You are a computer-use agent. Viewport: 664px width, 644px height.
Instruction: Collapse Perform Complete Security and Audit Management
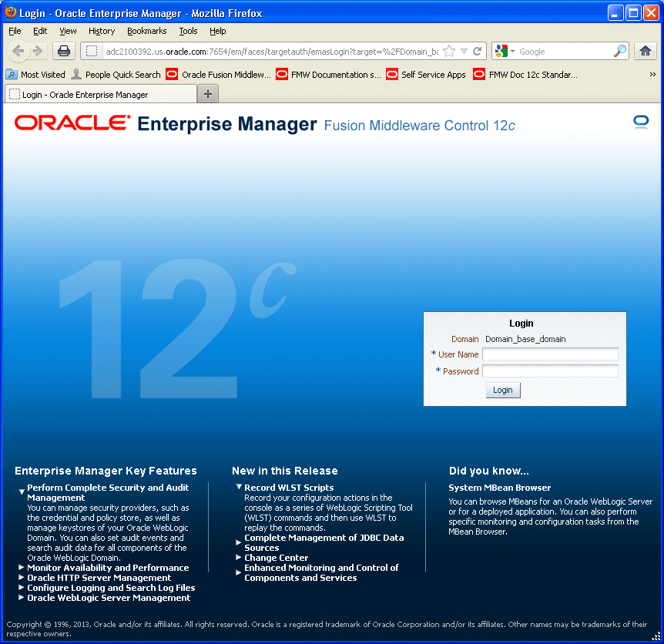point(21,492)
